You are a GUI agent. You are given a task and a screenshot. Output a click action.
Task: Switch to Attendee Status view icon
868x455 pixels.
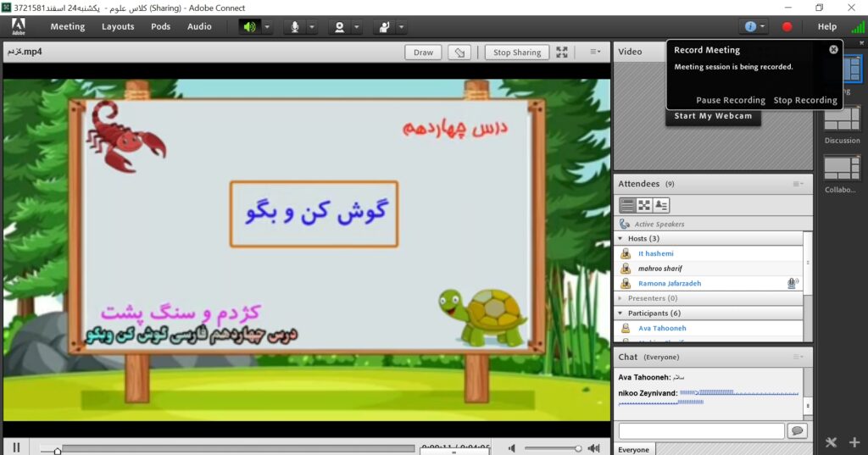(x=661, y=205)
